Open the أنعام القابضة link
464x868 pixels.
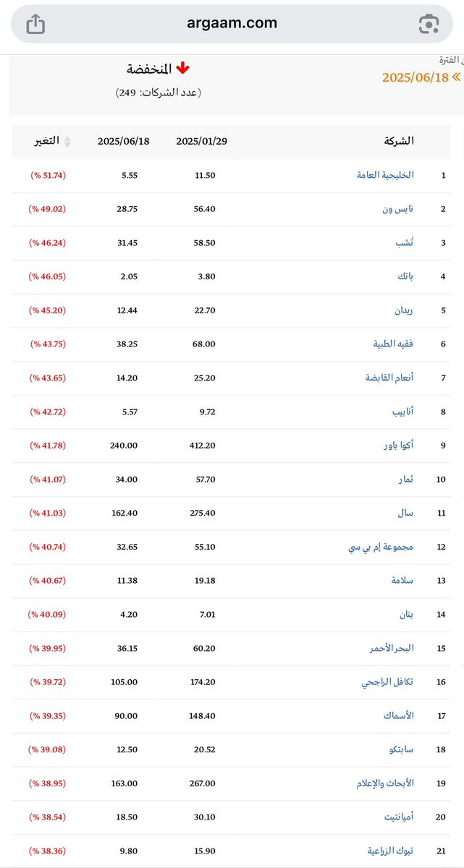[x=389, y=378]
